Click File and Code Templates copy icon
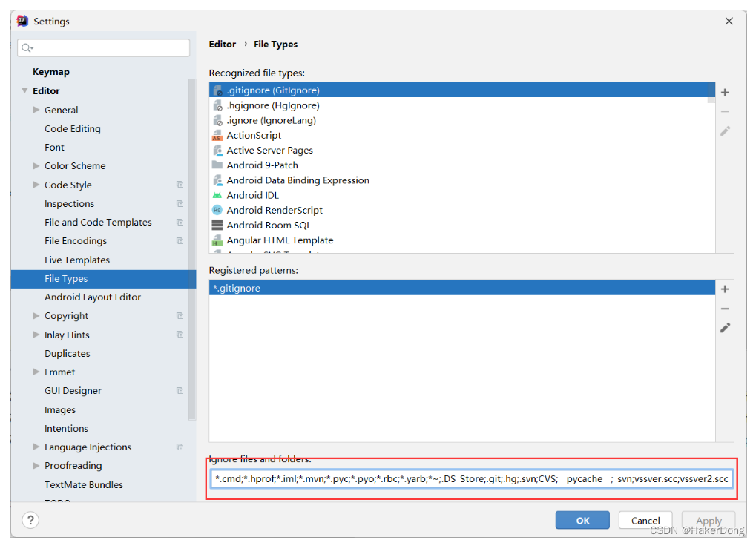 click(x=180, y=223)
